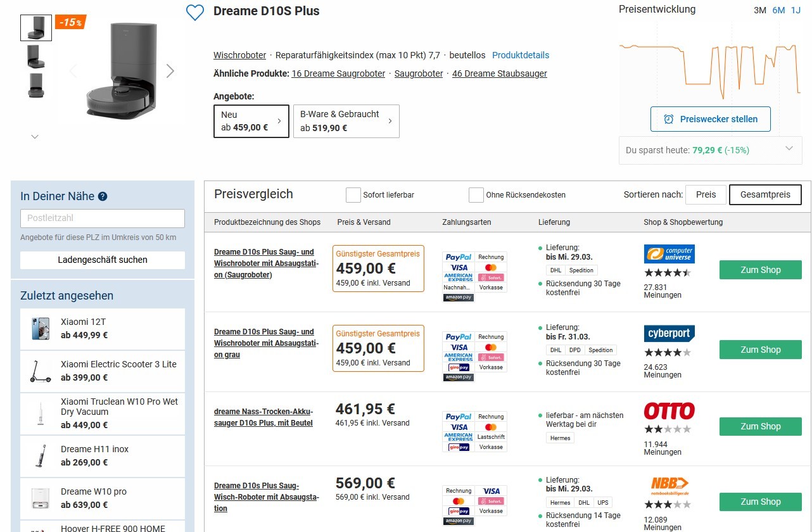Image resolution: width=812 pixels, height=532 pixels.
Task: Open the Xiaomi Truclean W10 Pro recently viewed item
Action: click(x=103, y=414)
